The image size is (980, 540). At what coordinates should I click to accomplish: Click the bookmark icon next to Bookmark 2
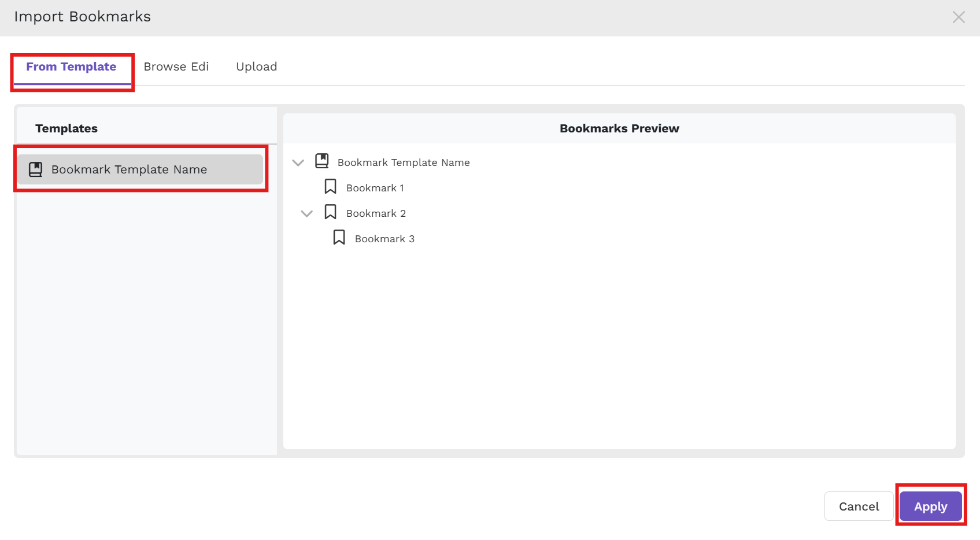330,212
